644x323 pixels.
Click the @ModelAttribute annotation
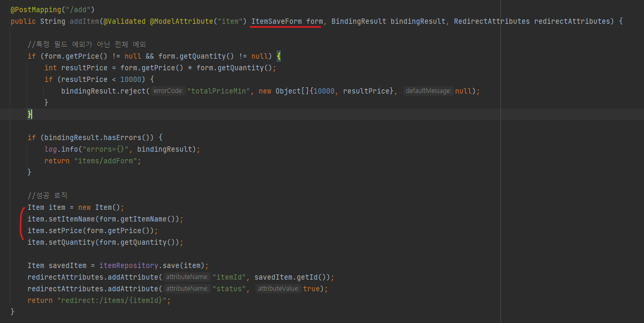click(x=182, y=21)
